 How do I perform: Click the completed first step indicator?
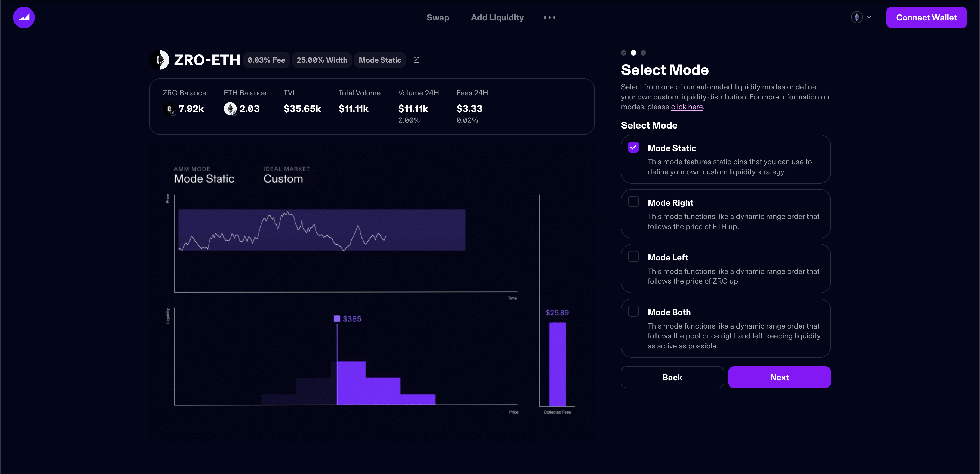(x=624, y=53)
